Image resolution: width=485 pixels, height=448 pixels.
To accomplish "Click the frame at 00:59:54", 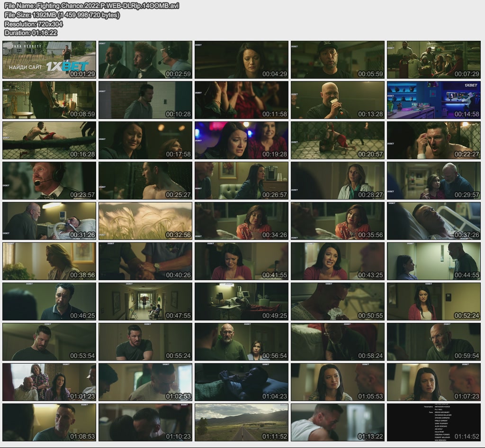I will (x=434, y=342).
